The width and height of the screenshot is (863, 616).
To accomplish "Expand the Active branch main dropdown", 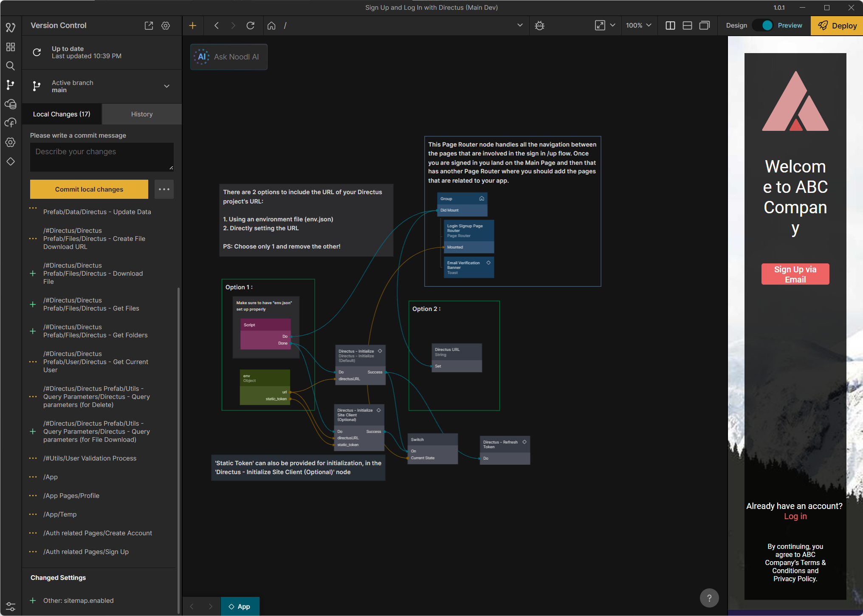I will 166,86.
